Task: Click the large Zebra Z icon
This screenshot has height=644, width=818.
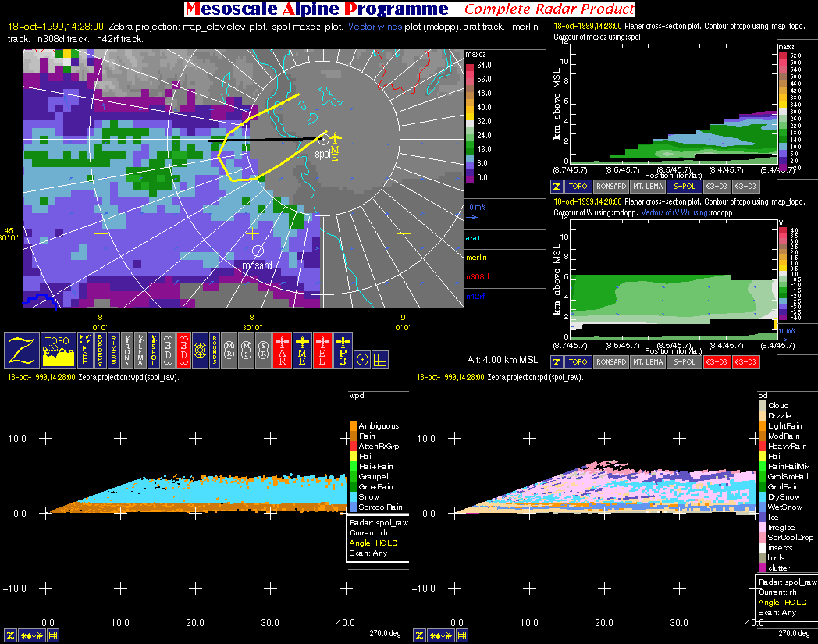Action: click(x=22, y=350)
